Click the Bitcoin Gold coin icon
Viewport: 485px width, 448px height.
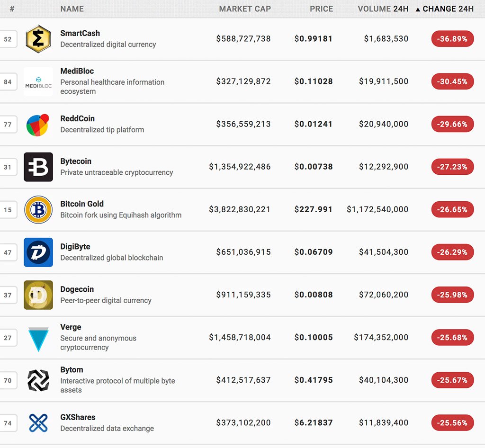pos(38,209)
